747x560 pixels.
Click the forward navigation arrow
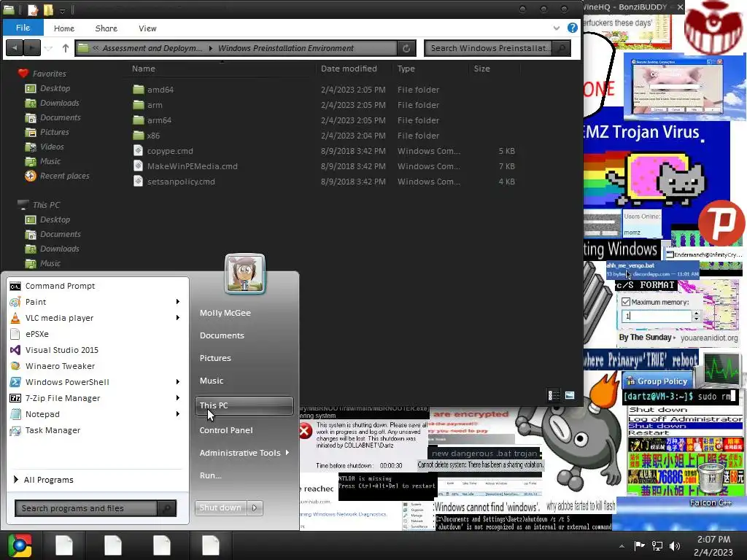31,48
